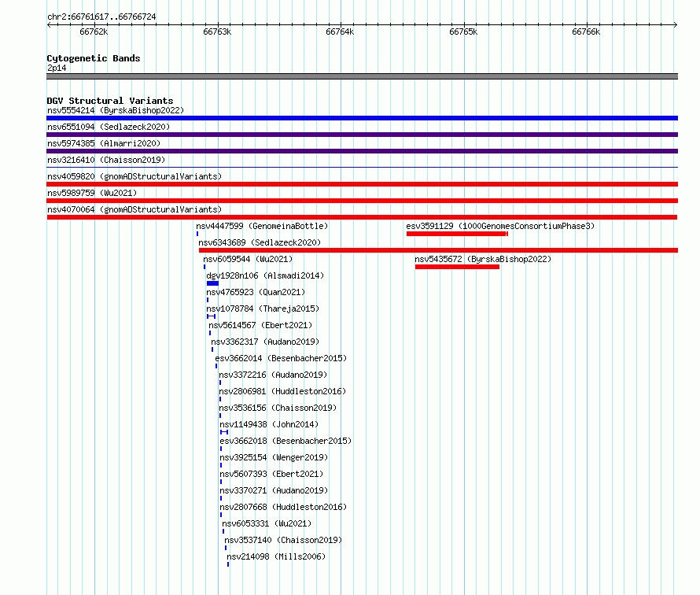700x595 pixels.
Task: Click the 66766k ruler position
Action: click(586, 31)
